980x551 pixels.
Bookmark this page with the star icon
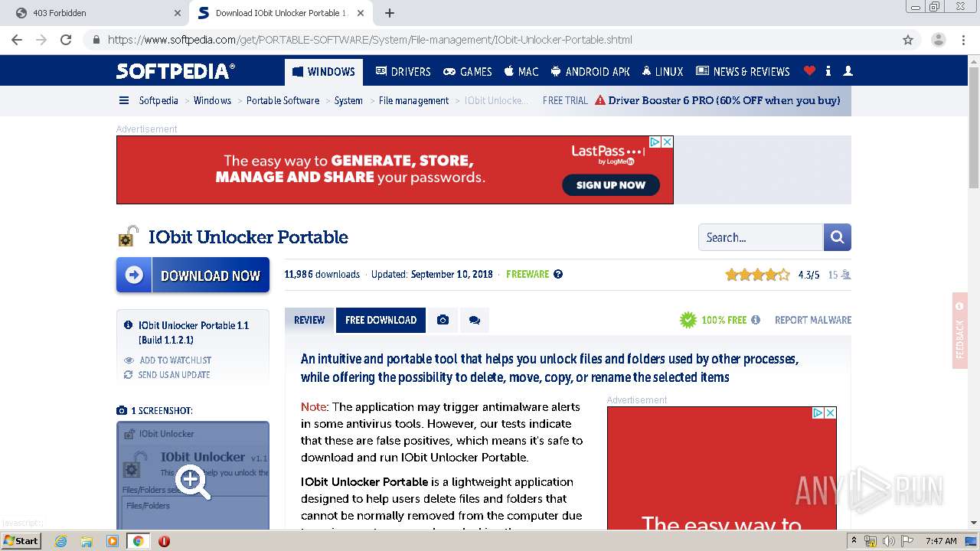click(908, 40)
